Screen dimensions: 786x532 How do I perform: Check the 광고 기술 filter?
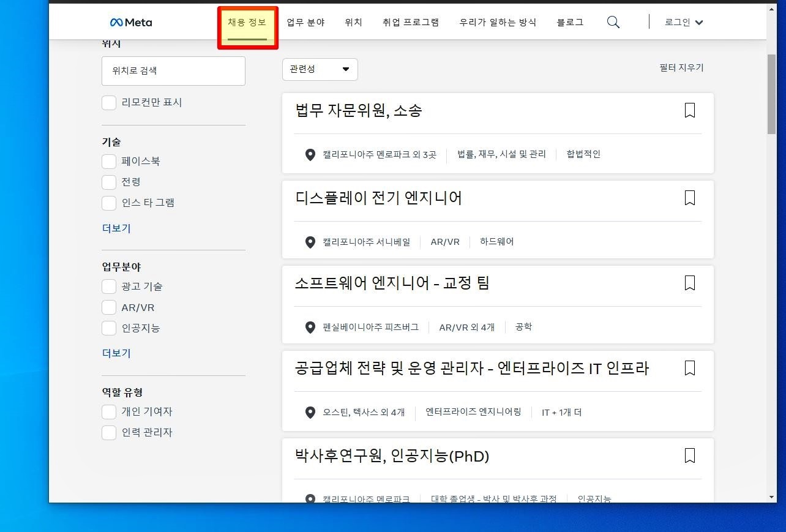click(x=109, y=286)
